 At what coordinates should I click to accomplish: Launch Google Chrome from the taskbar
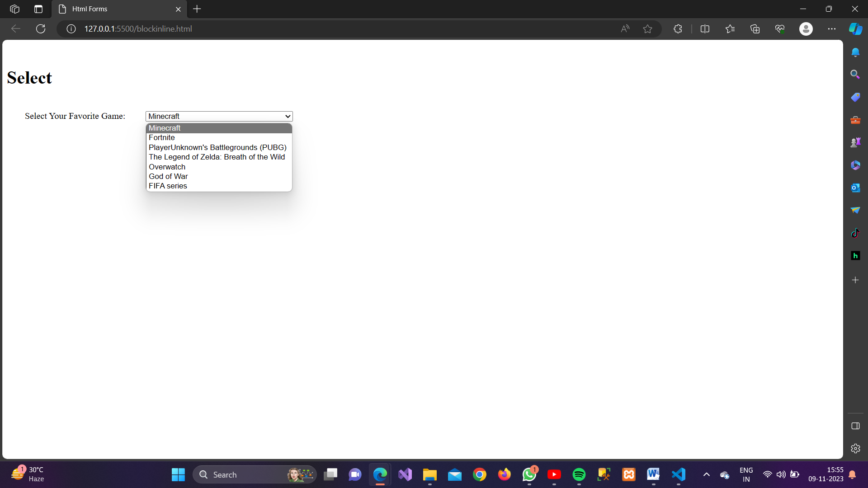[480, 474]
